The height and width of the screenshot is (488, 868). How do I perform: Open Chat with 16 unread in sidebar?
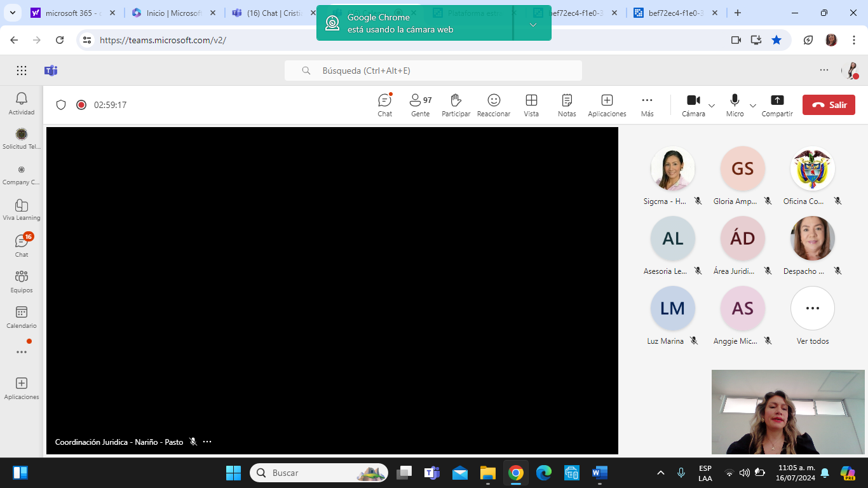[22, 246]
